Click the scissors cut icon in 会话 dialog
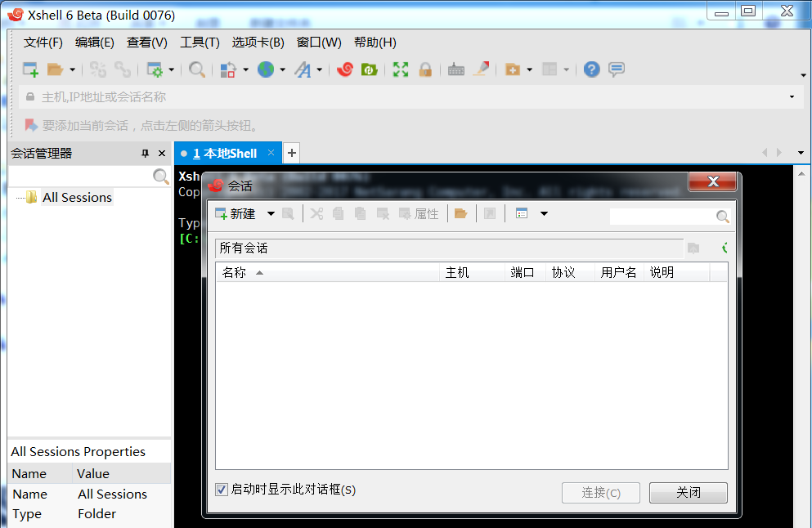Image resolution: width=812 pixels, height=528 pixels. (317, 214)
